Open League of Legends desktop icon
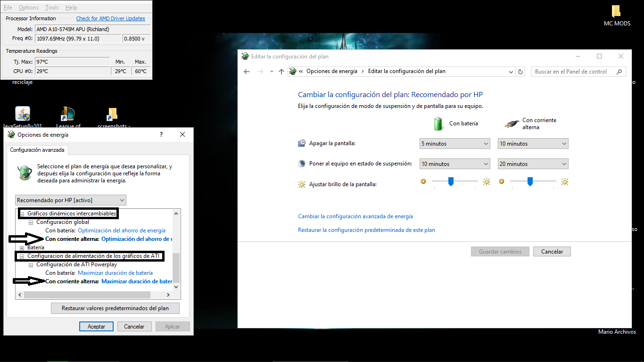This screenshot has width=644, height=362. click(66, 115)
